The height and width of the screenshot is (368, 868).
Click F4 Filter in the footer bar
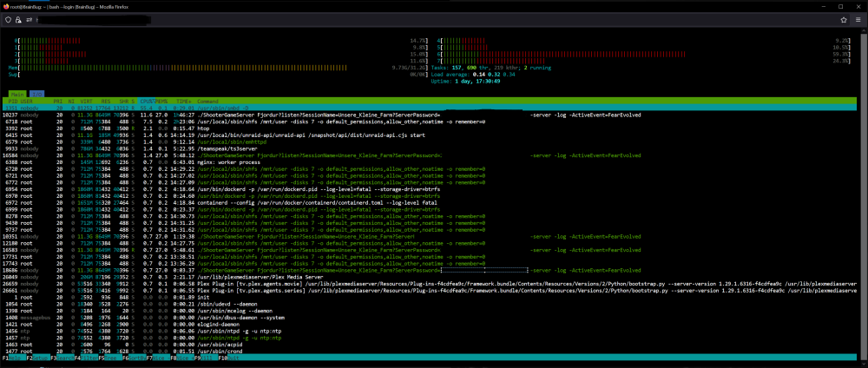86,358
